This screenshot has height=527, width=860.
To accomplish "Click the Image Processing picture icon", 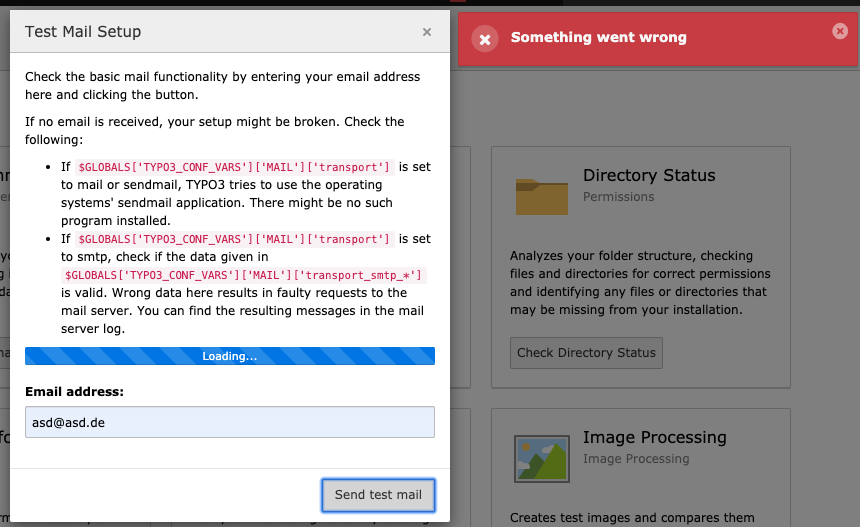I will [541, 457].
